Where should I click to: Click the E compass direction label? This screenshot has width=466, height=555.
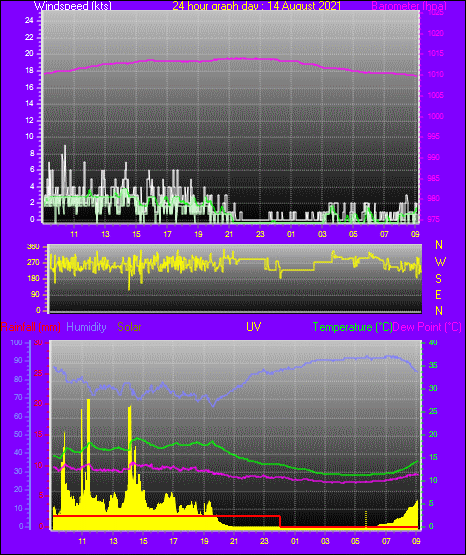tap(438, 294)
